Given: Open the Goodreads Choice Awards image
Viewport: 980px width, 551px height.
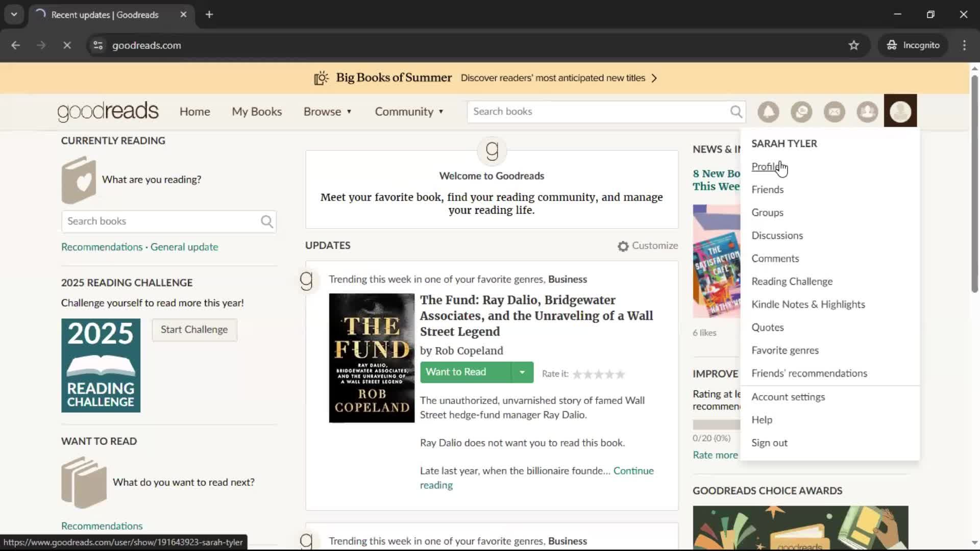Looking at the screenshot, I should click(x=800, y=528).
